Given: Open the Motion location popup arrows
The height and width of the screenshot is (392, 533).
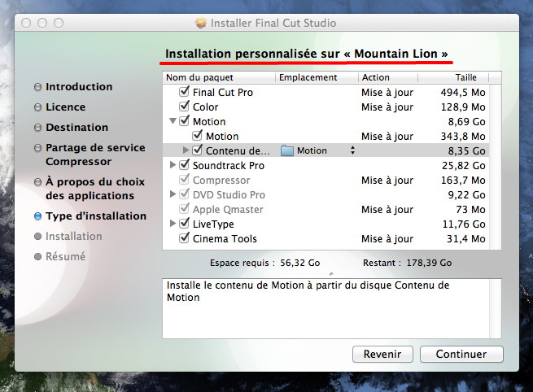Looking at the screenshot, I should tap(353, 150).
